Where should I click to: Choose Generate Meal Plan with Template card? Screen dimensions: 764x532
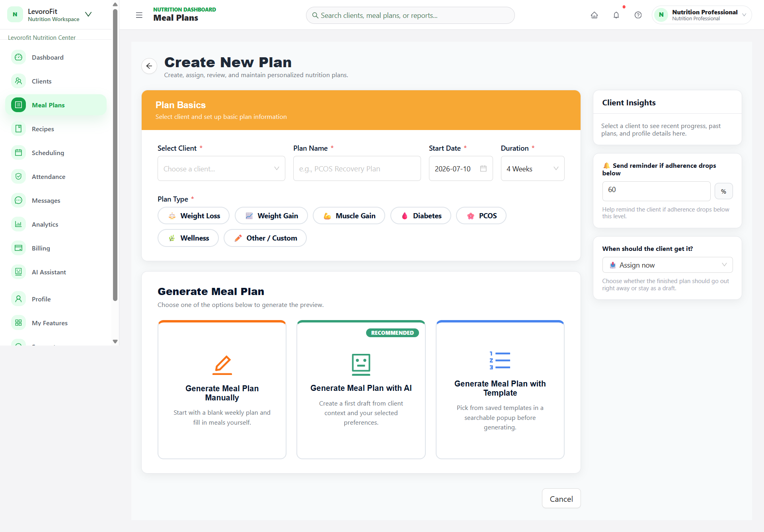pos(500,390)
